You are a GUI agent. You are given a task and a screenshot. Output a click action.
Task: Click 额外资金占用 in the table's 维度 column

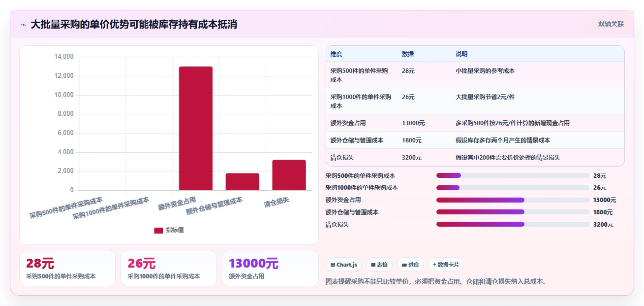tap(348, 123)
